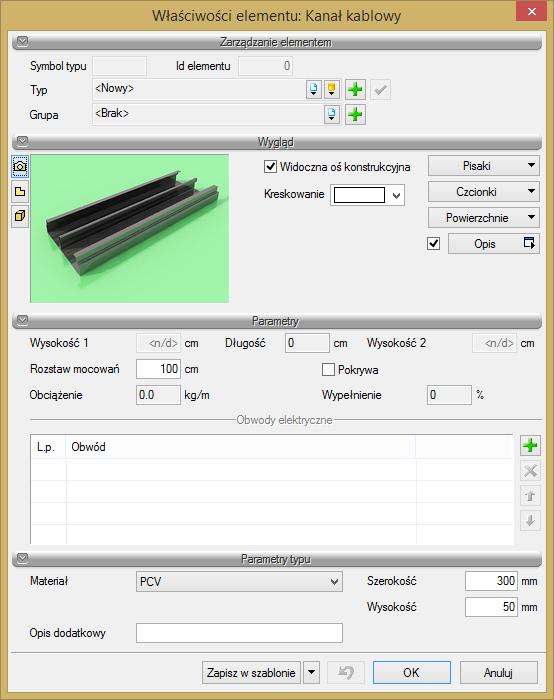Click the Szerokość 300 input field
Viewport: 554px width, 700px height.
pyautogui.click(x=491, y=581)
